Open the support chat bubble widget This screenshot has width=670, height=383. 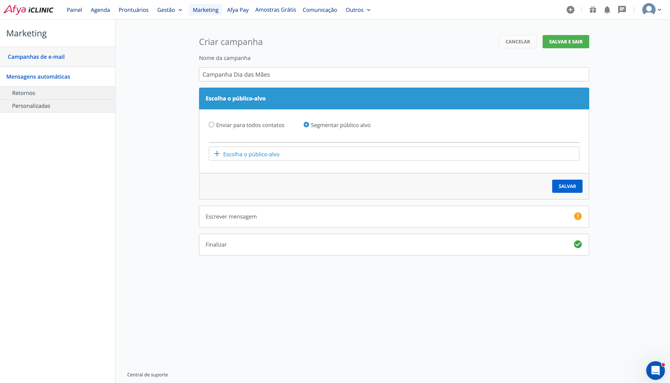tap(655, 370)
